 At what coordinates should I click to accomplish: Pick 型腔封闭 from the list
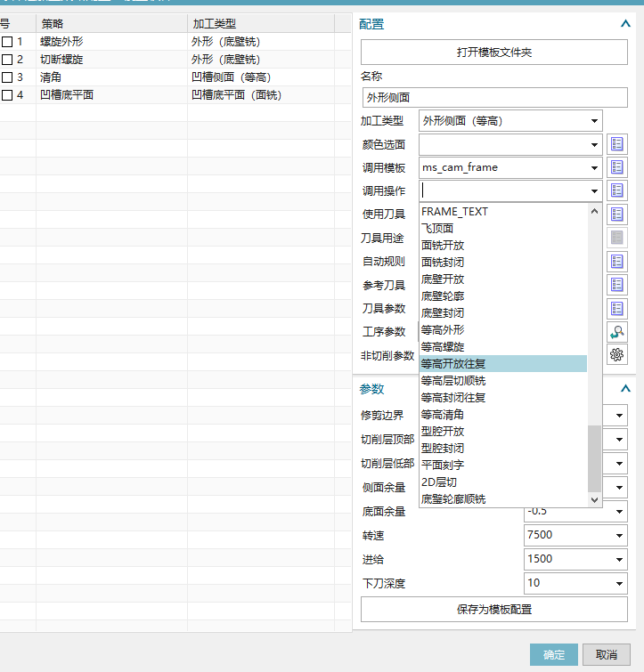pyautogui.click(x=503, y=449)
